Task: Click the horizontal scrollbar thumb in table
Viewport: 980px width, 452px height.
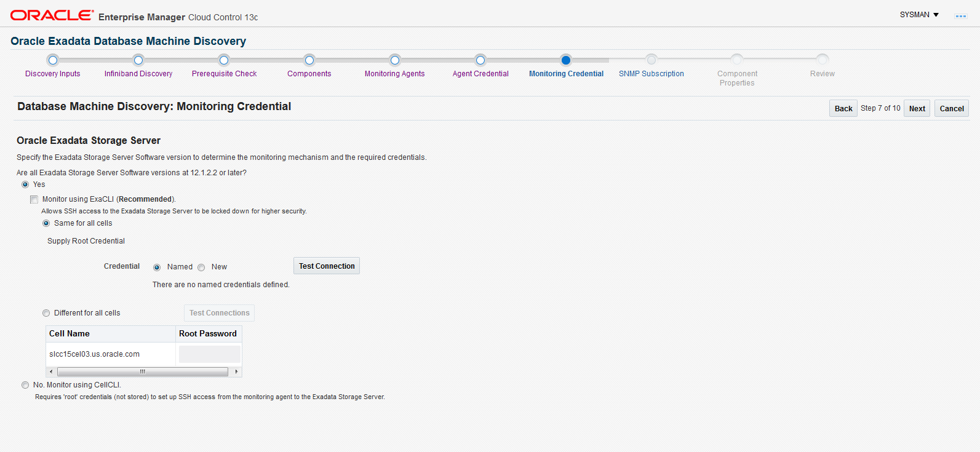Action: [143, 372]
